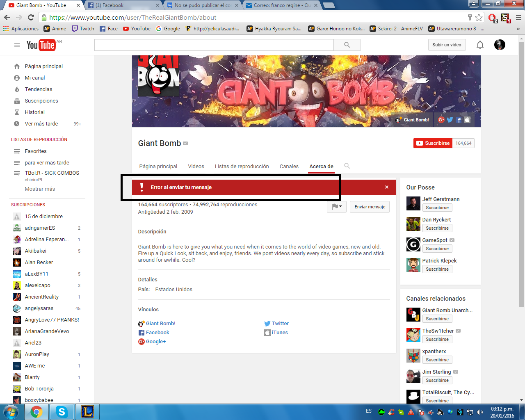The width and height of the screenshot is (525, 420).
Task: Click ES language indicator in tray
Action: pyautogui.click(x=369, y=411)
